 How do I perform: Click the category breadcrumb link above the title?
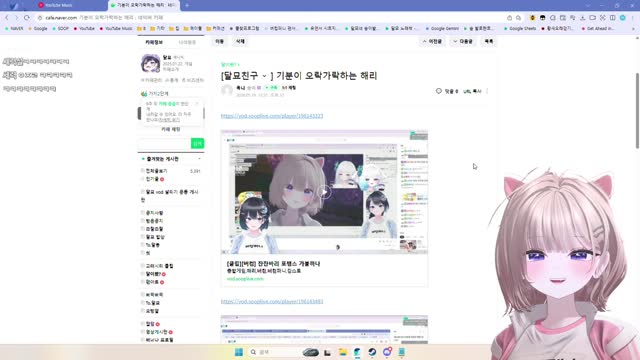229,64
